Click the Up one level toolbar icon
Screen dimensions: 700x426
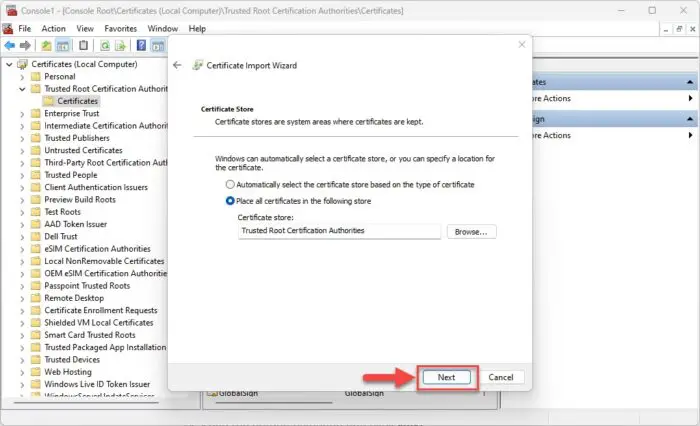point(47,45)
